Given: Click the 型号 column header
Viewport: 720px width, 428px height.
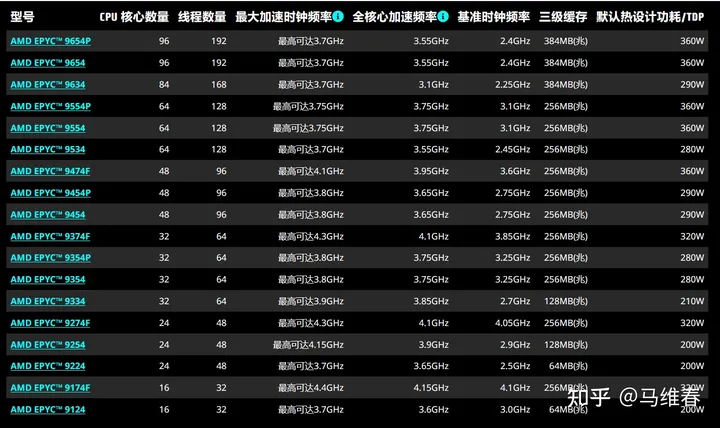Looking at the screenshot, I should click(x=22, y=17).
